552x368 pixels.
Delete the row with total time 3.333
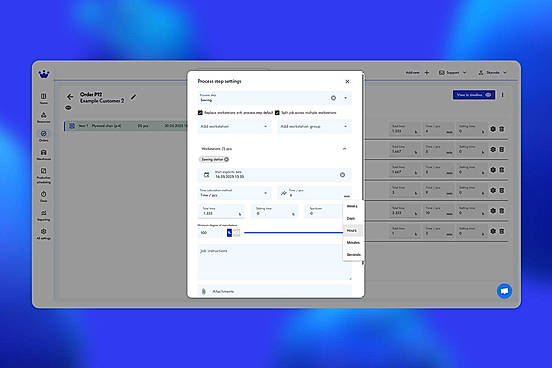pyautogui.click(x=502, y=211)
